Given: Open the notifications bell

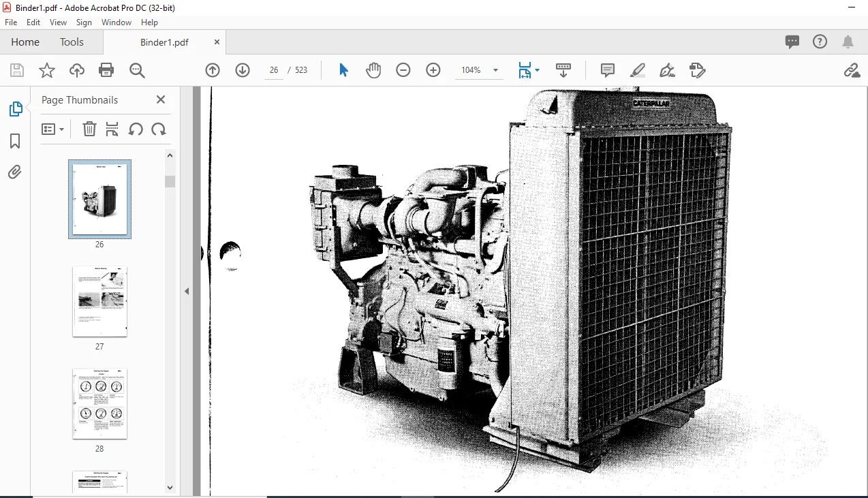Looking at the screenshot, I should [848, 42].
